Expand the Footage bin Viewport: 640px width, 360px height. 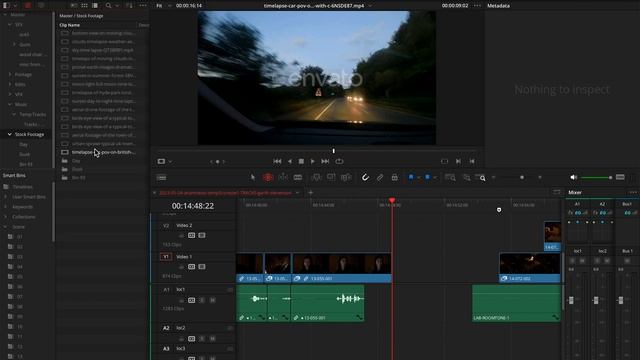(x=10, y=74)
